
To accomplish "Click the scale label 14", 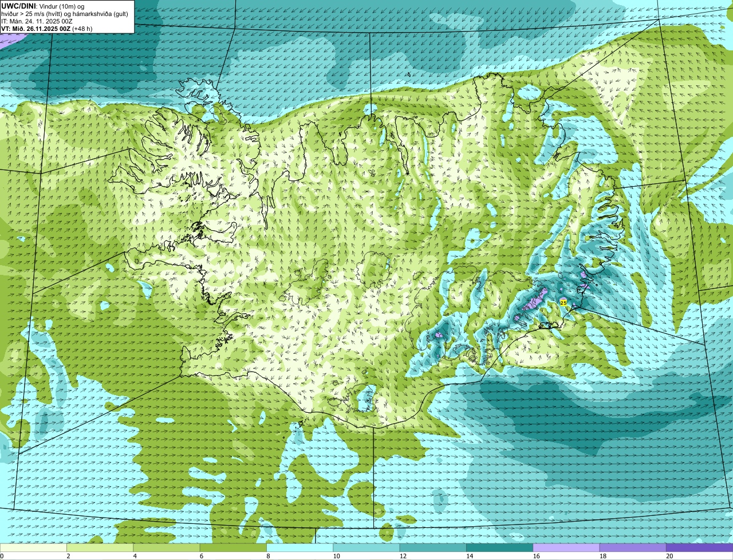I will pyautogui.click(x=470, y=556).
